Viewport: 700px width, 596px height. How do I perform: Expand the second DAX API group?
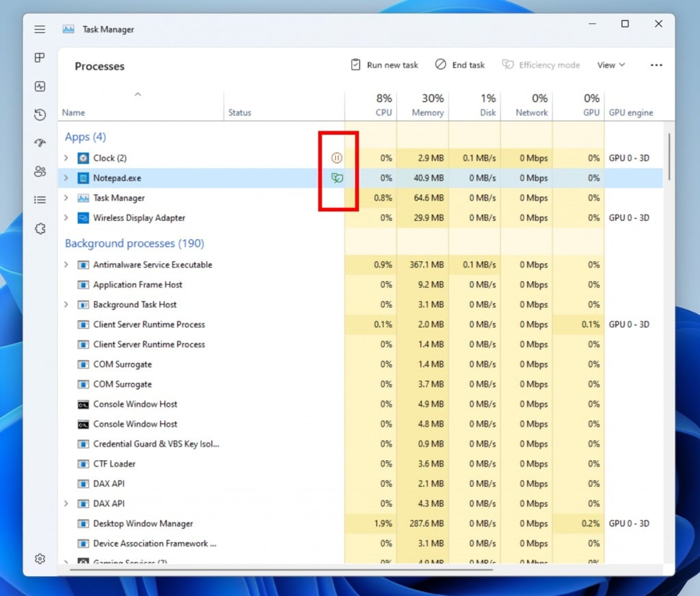coord(66,503)
